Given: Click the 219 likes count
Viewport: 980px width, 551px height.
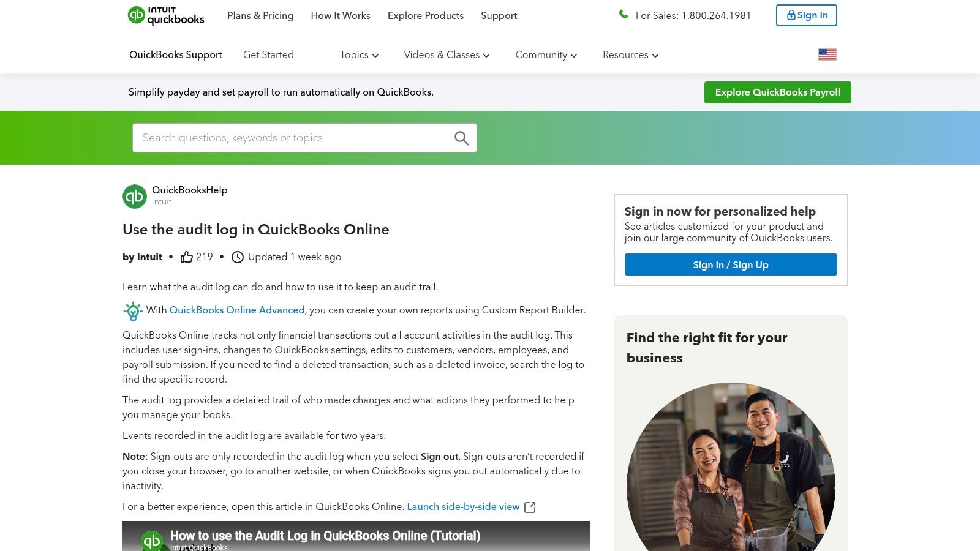Looking at the screenshot, I should pos(205,257).
